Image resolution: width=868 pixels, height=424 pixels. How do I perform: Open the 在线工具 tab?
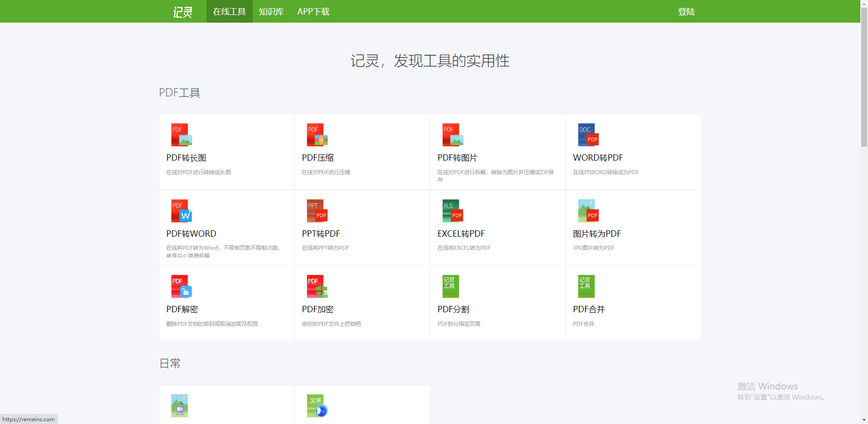pyautogui.click(x=230, y=11)
